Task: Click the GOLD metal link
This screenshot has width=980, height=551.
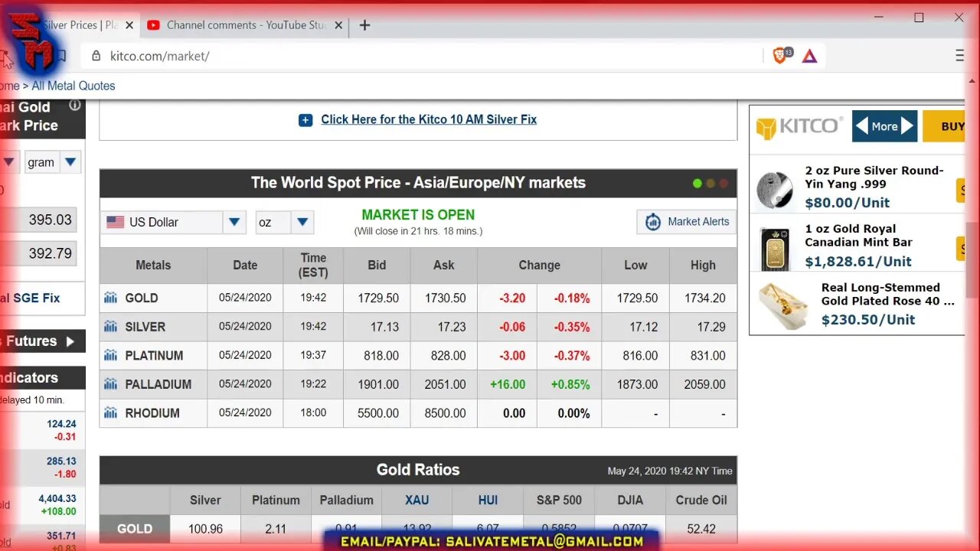Action: pos(142,298)
